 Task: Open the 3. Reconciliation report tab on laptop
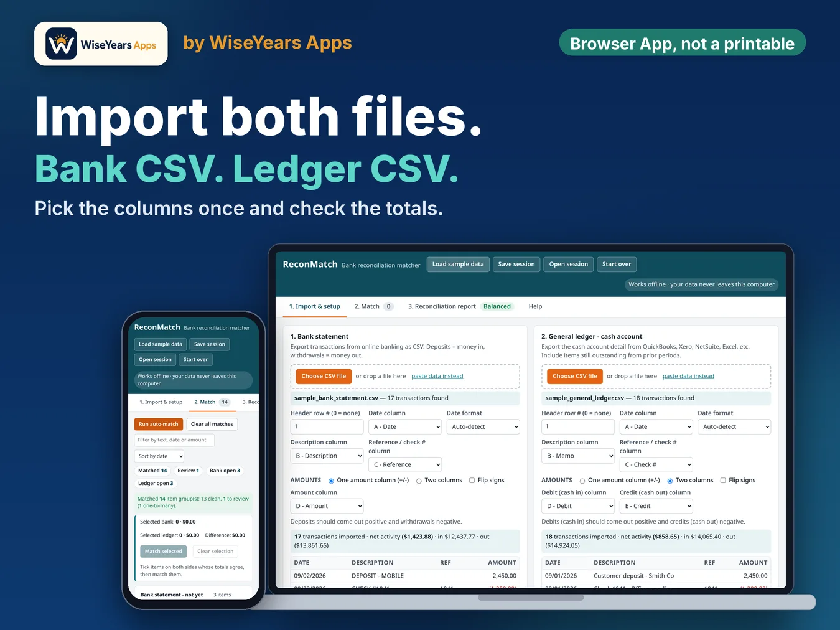[x=460, y=306]
